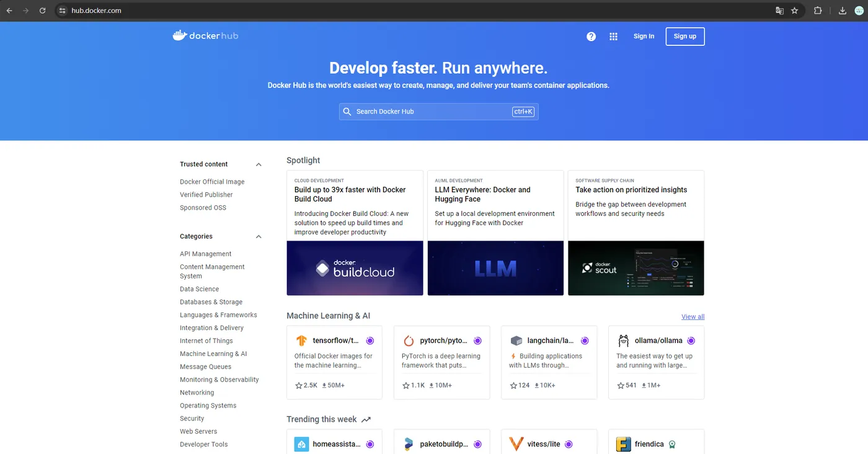The width and height of the screenshot is (868, 454).
Task: Select the Languages & Frameworks category
Action: pos(218,315)
